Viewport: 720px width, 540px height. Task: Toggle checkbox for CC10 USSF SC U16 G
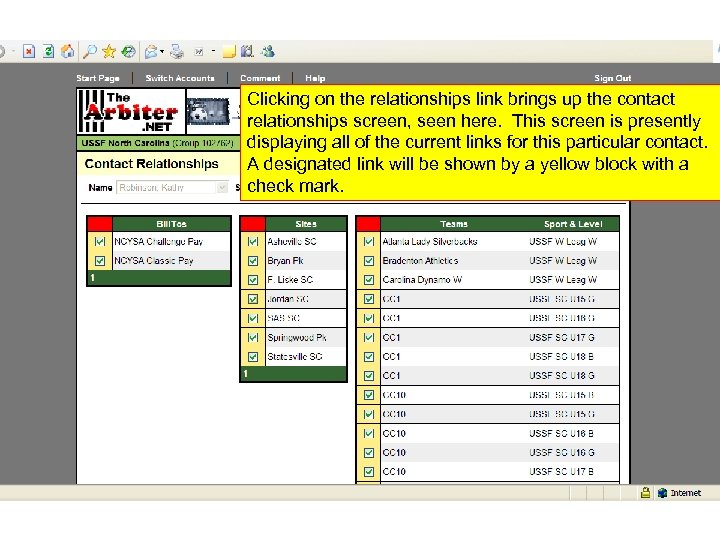369,453
